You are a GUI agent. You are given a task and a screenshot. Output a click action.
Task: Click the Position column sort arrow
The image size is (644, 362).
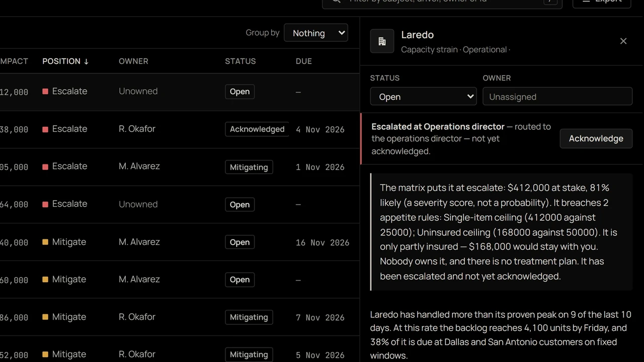click(86, 61)
